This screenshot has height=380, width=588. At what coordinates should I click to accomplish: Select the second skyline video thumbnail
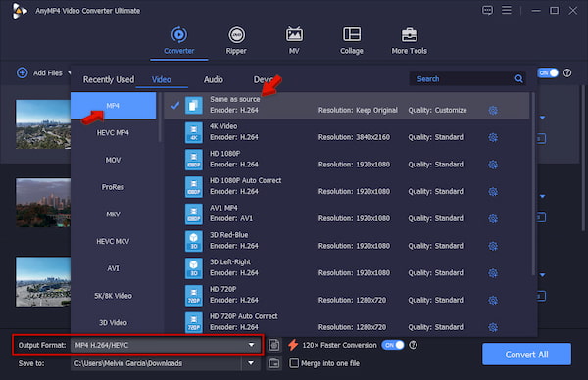pyautogui.click(x=43, y=203)
